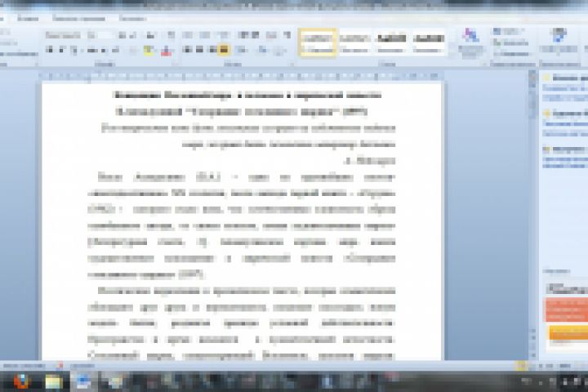Toggle Underline formatting
Viewport: 588px width, 392px height.
[x=75, y=50]
